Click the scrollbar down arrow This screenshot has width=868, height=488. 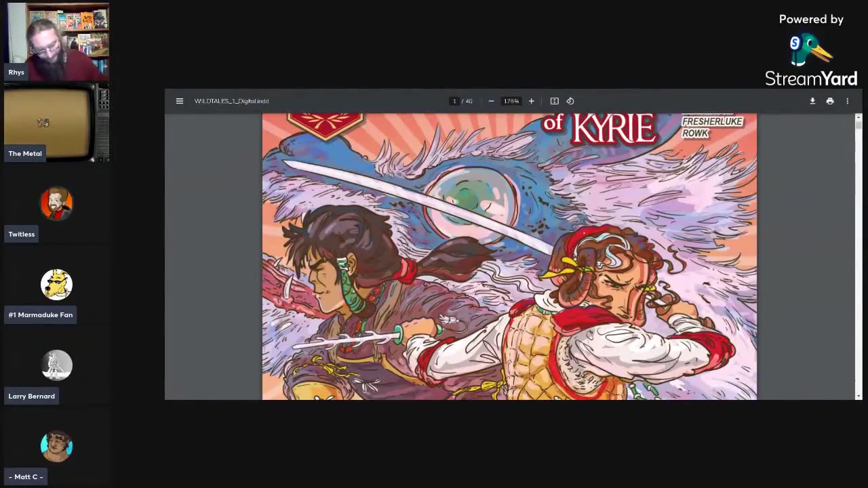tap(859, 396)
